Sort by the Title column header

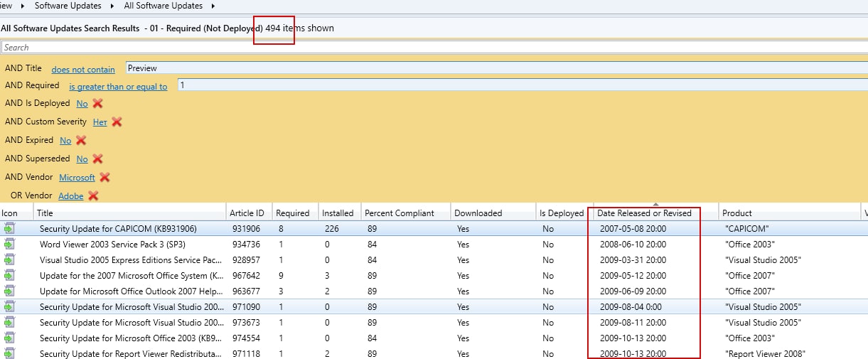[x=130, y=213]
